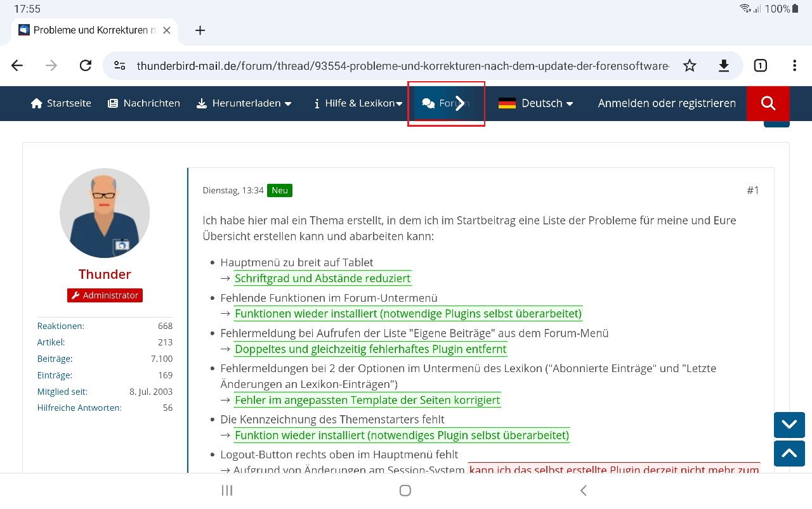Click Anmelden oder registrieren link
Image resolution: width=812 pixels, height=509 pixels.
pyautogui.click(x=667, y=103)
